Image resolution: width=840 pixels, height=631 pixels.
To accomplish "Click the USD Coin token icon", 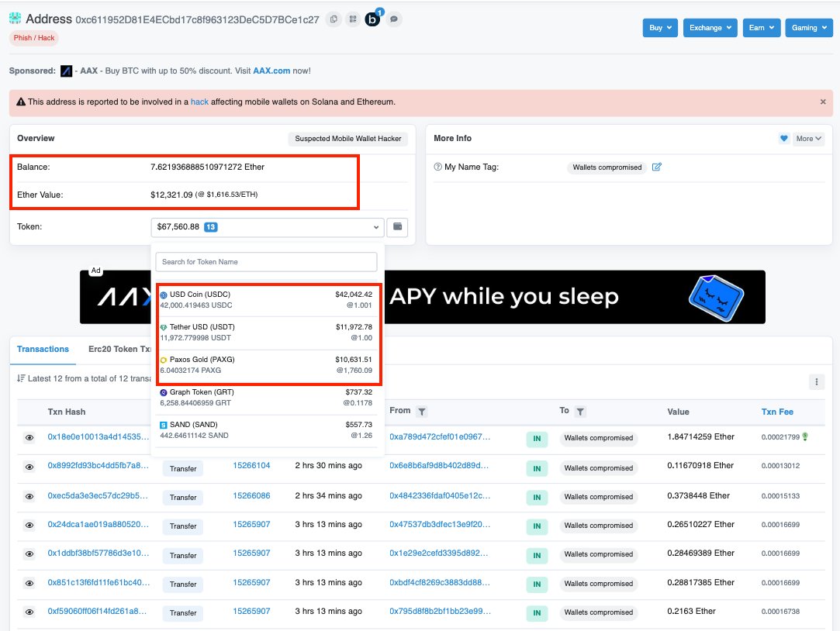I will (164, 295).
